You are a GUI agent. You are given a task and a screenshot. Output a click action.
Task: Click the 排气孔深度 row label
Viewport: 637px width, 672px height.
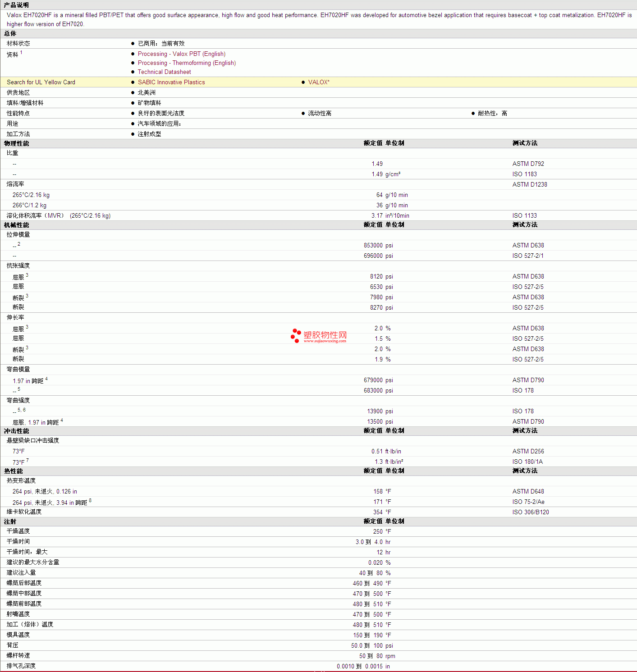click(21, 666)
